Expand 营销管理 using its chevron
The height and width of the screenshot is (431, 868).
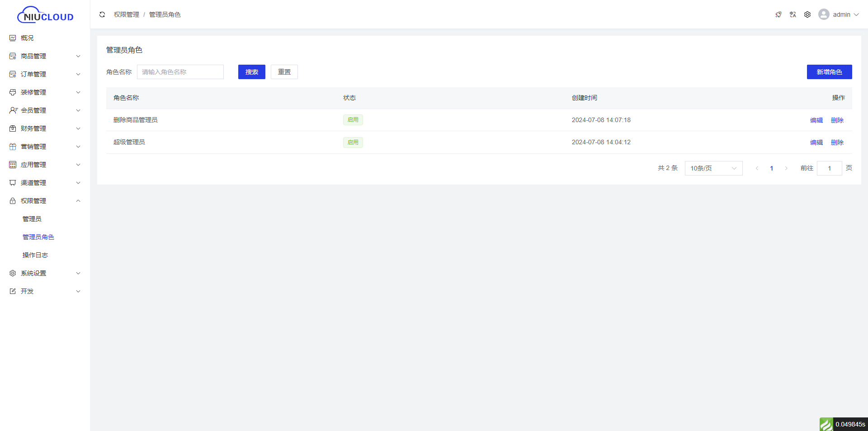click(78, 147)
